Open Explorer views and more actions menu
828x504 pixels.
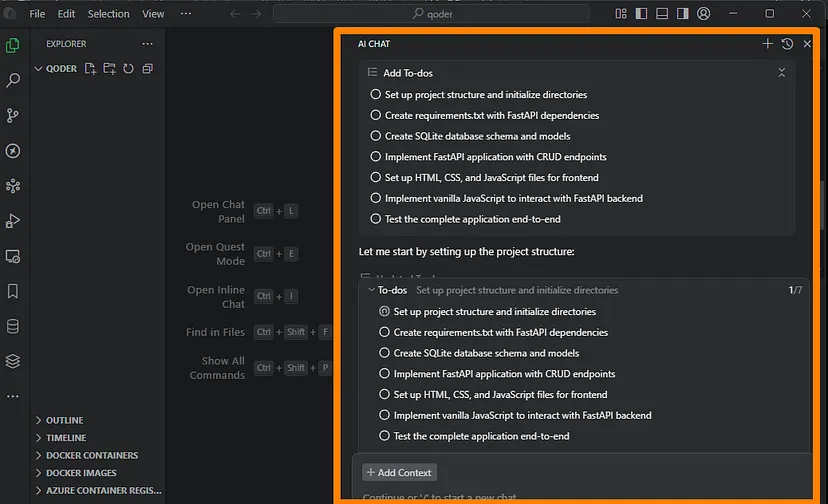[147, 44]
